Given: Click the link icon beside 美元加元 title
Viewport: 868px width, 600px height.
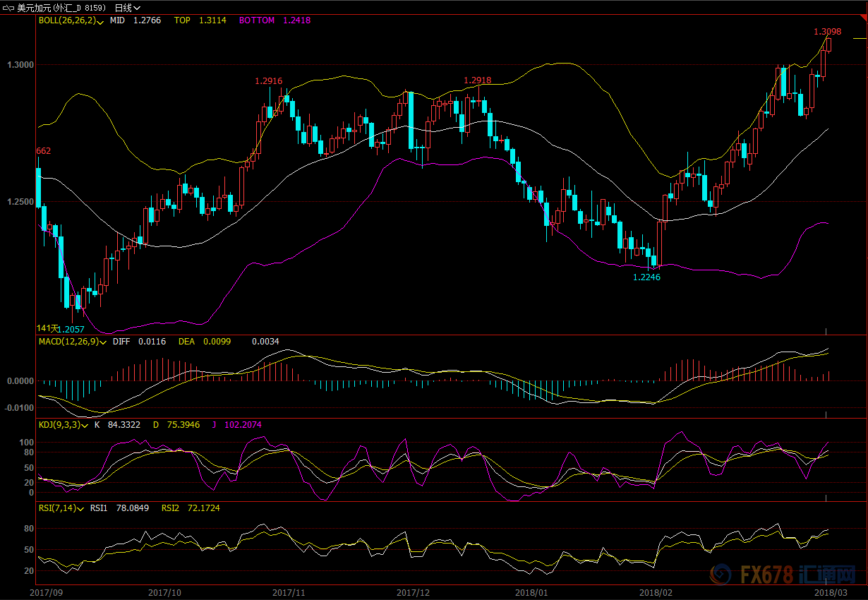Looking at the screenshot, I should point(9,7).
